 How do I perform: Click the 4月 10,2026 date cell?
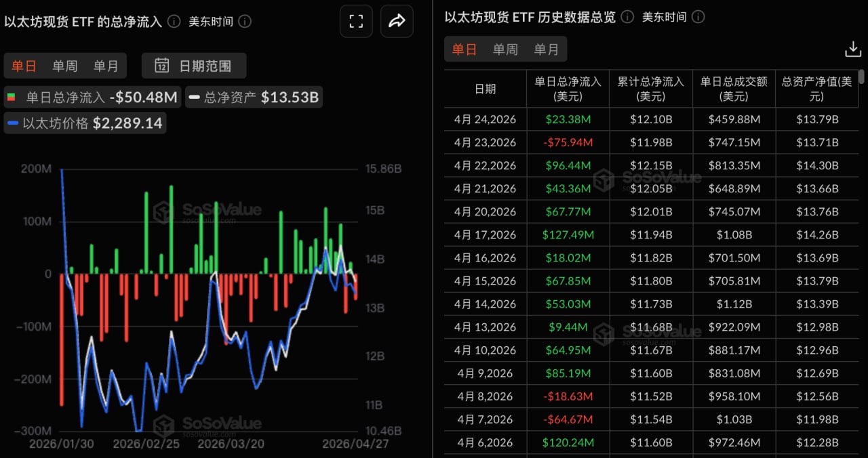[485, 350]
